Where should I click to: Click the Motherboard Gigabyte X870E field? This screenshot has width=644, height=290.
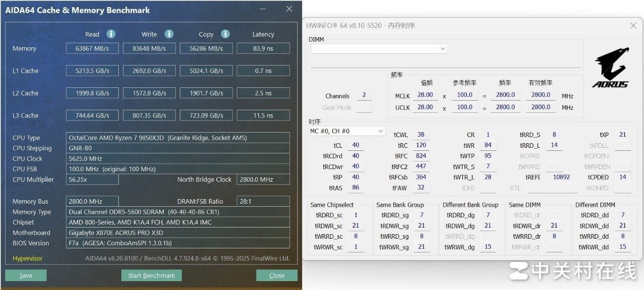178,233
